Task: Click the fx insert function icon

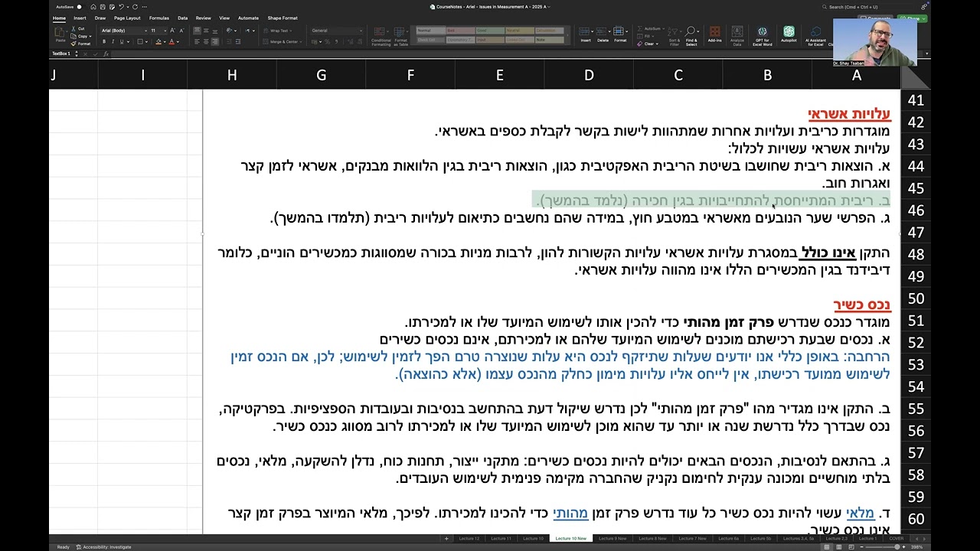Action: (x=106, y=54)
